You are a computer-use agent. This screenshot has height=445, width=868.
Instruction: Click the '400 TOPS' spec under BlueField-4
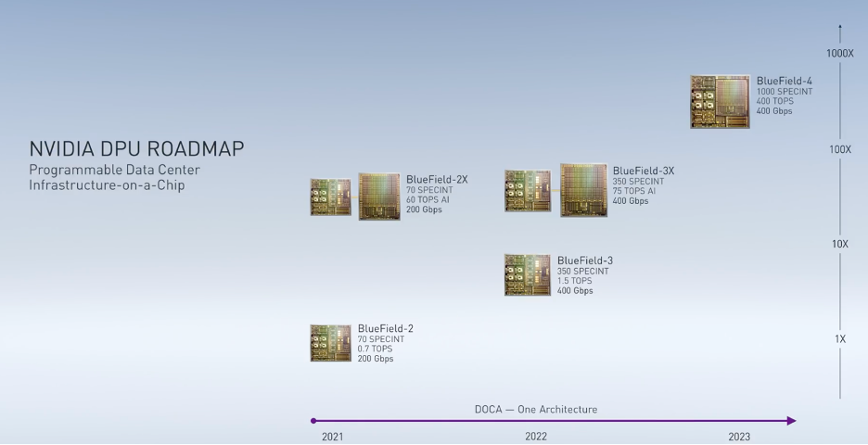[x=775, y=101]
